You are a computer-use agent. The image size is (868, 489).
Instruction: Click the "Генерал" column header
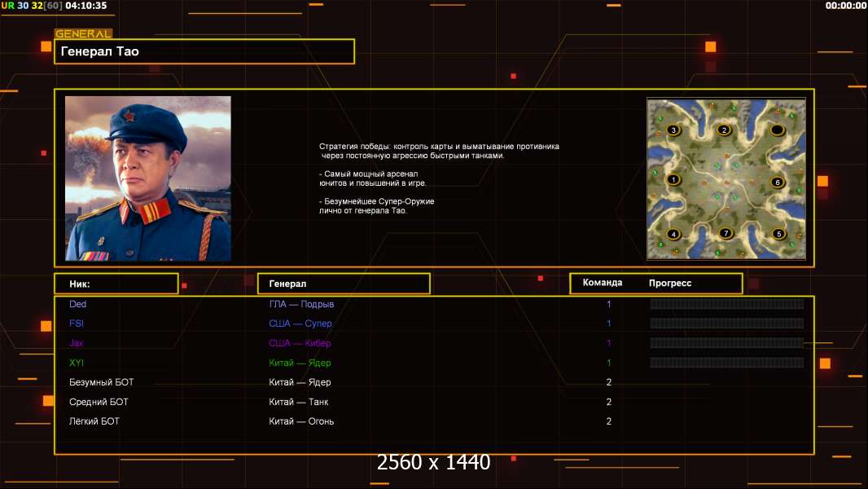tap(344, 284)
